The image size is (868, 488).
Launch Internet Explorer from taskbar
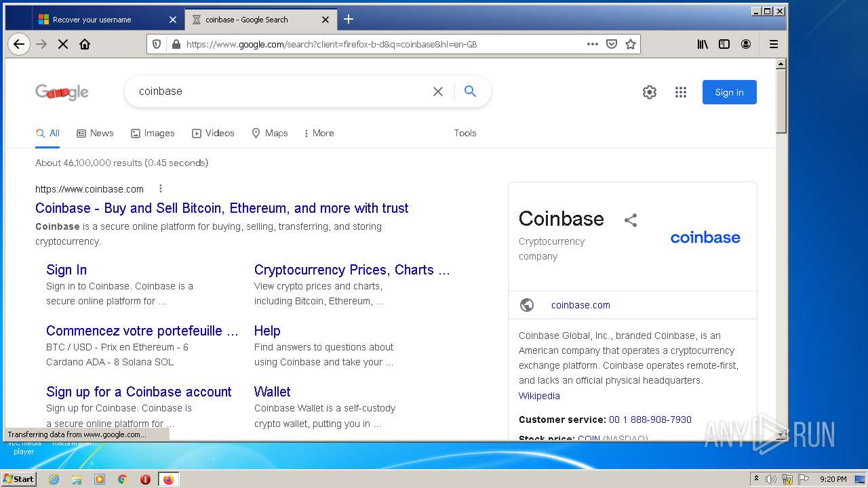point(54,479)
